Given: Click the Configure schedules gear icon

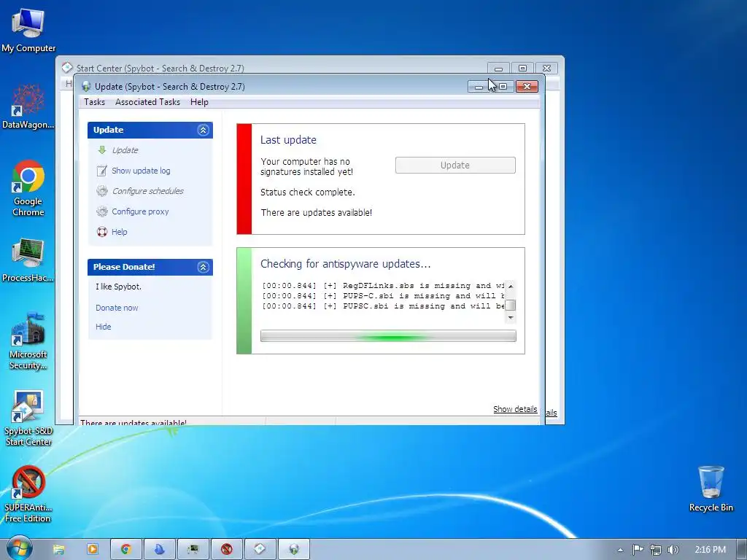Looking at the screenshot, I should [102, 191].
